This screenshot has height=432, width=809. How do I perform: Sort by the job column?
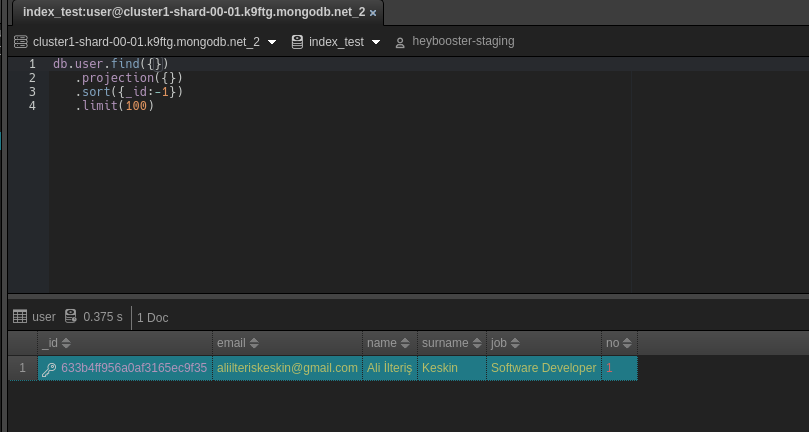pyautogui.click(x=515, y=343)
